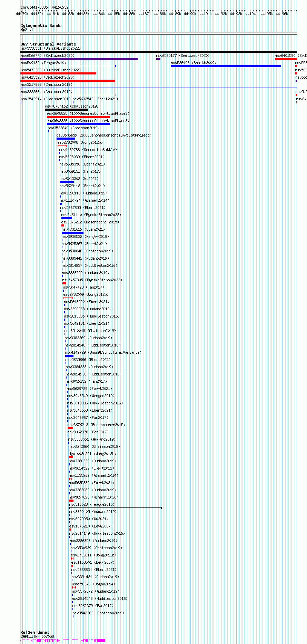Click the nsv3542914 (Chaisson2019) label
This screenshot has width=307, height=644.
47,99
